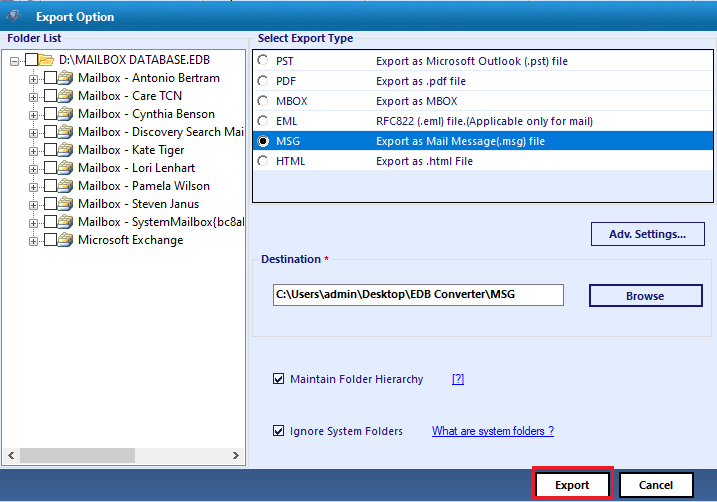
Task: Click mailbox icon for Steven Janus
Action: [65, 204]
